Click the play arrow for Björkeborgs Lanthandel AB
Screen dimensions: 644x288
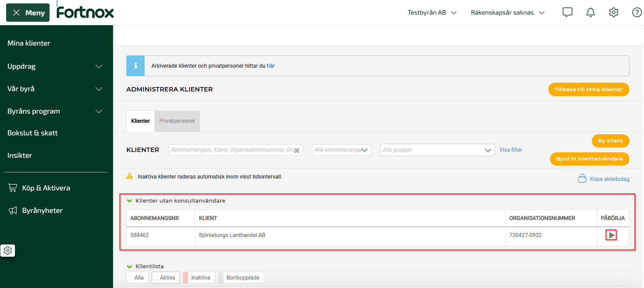point(611,235)
